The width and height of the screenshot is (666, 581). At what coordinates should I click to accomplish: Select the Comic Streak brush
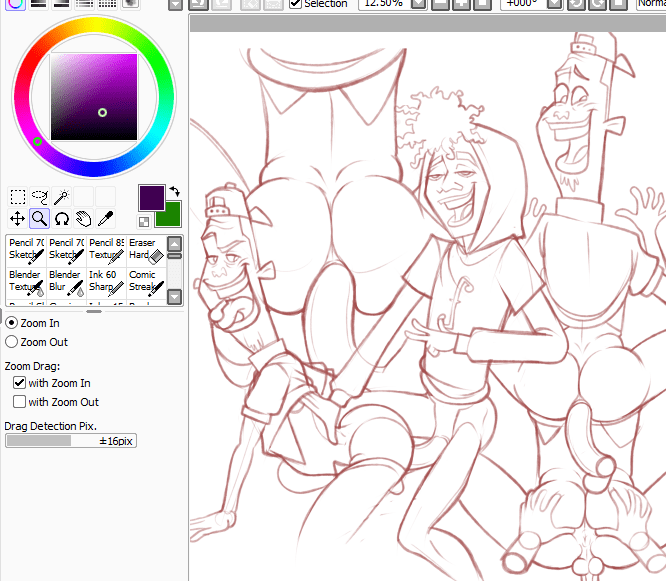point(144,281)
